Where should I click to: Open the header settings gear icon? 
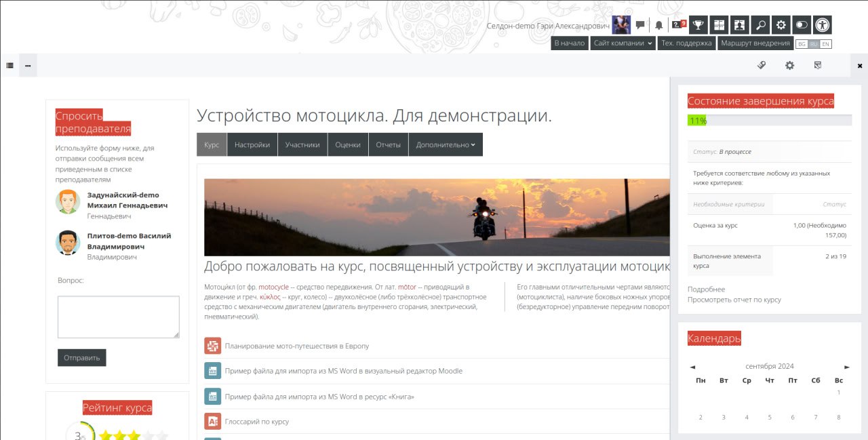click(x=781, y=25)
